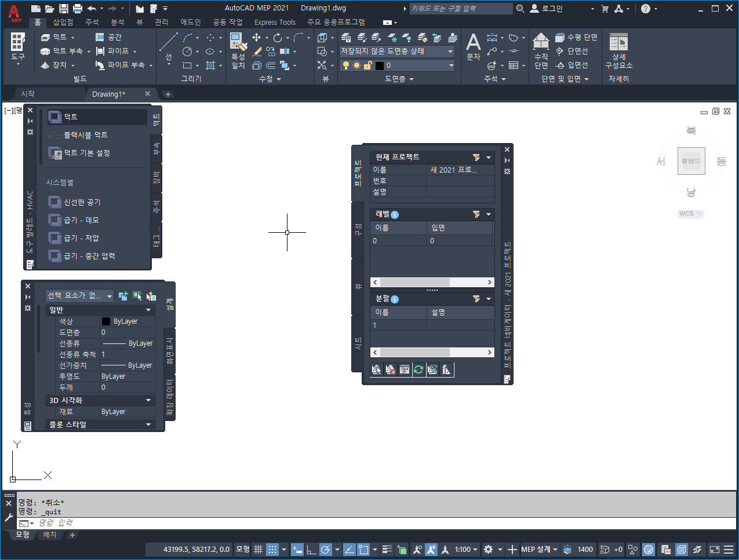
Task: Click the search magnifier icon in title bar
Action: (x=520, y=9)
